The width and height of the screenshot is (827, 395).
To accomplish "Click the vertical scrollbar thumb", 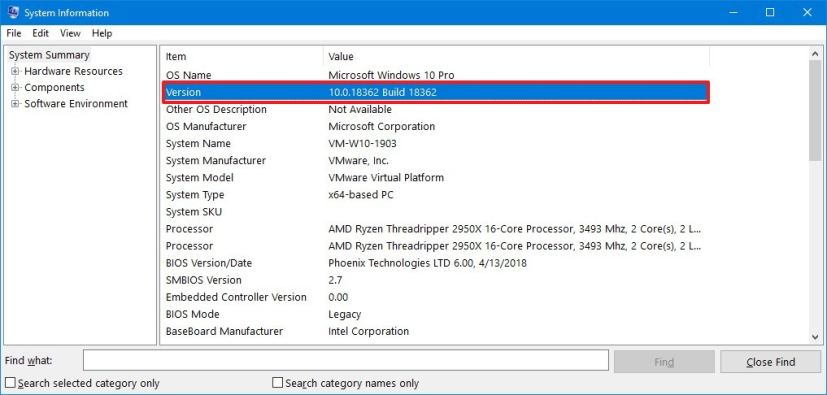I will pos(815,111).
